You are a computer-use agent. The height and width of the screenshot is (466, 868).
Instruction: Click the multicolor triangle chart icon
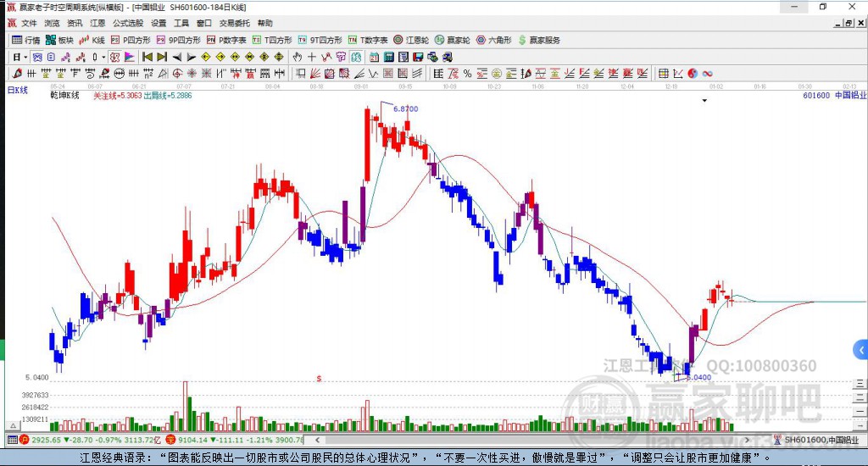tap(129, 57)
